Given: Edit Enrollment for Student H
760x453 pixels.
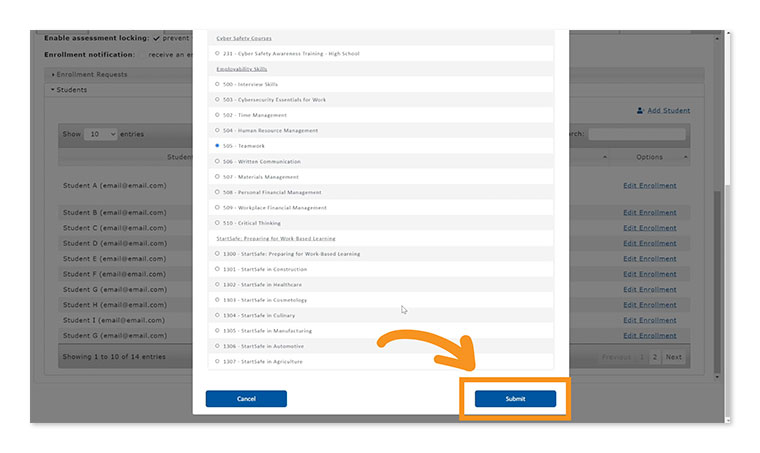Looking at the screenshot, I should click(x=649, y=305).
